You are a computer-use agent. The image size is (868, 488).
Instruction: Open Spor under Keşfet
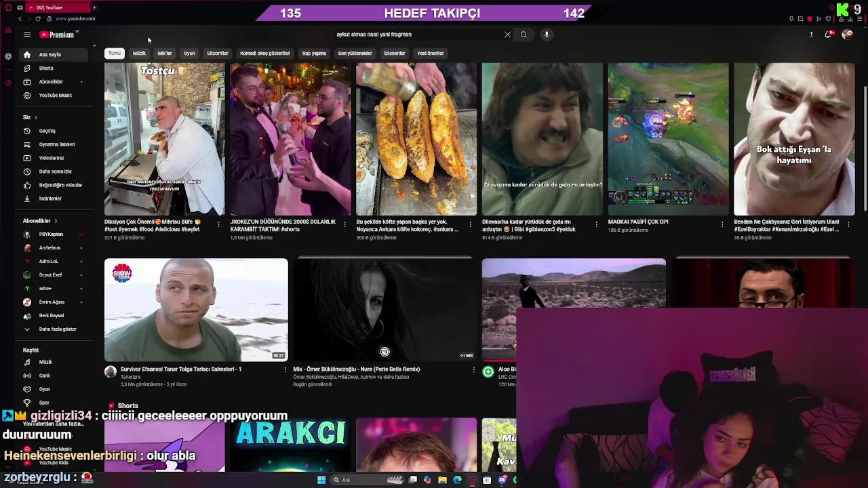pyautogui.click(x=55, y=403)
